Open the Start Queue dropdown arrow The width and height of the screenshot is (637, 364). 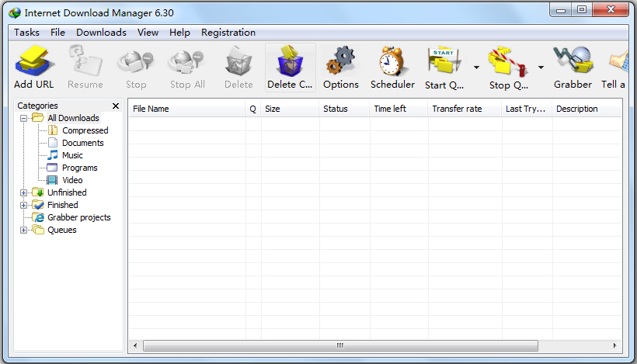click(x=476, y=68)
